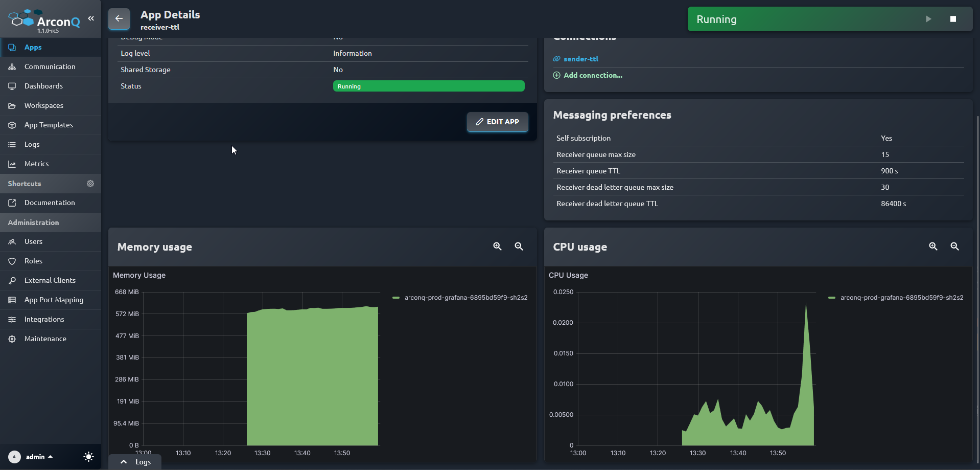The height and width of the screenshot is (470, 980).
Task: Open the sender-ttl connection link
Action: 580,59
